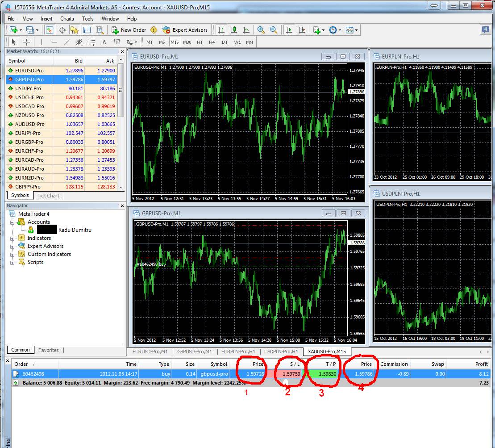
Task: Select order 60462498 row in Terminal
Action: pyautogui.click(x=251, y=374)
